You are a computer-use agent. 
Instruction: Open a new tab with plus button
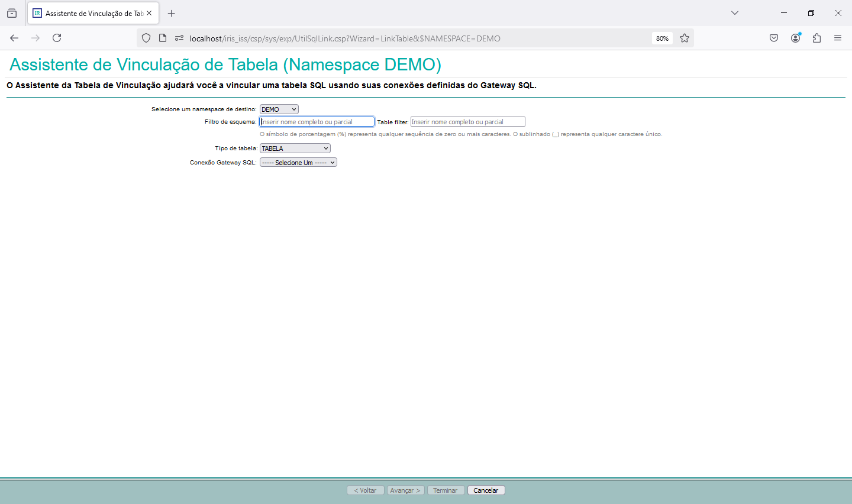pos(172,13)
